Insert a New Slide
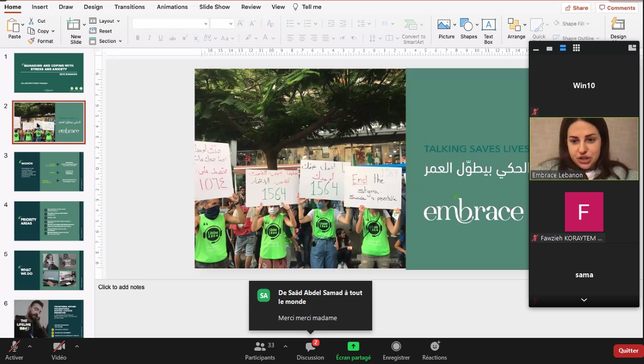644x364 pixels. pos(76,31)
